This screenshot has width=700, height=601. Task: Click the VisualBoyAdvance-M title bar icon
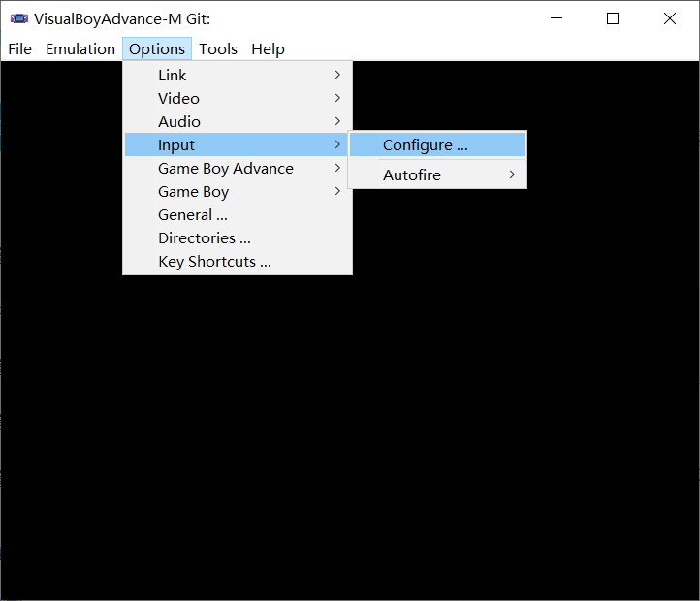pyautogui.click(x=18, y=18)
